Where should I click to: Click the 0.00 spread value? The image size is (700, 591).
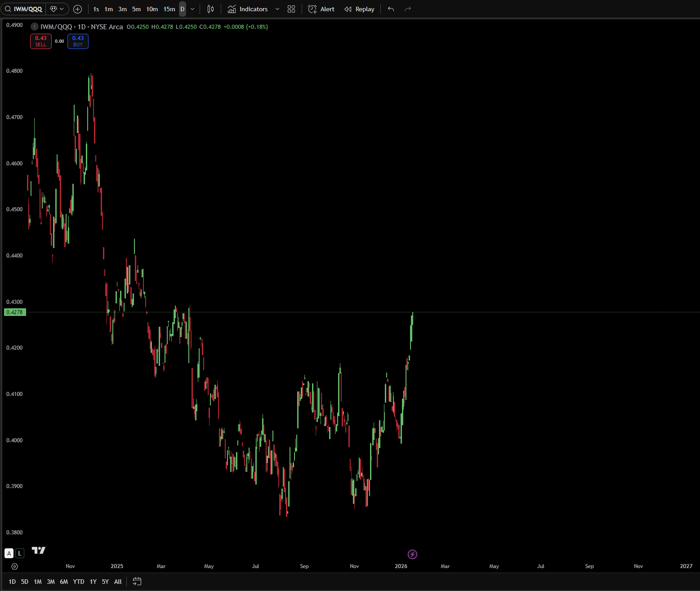point(59,41)
